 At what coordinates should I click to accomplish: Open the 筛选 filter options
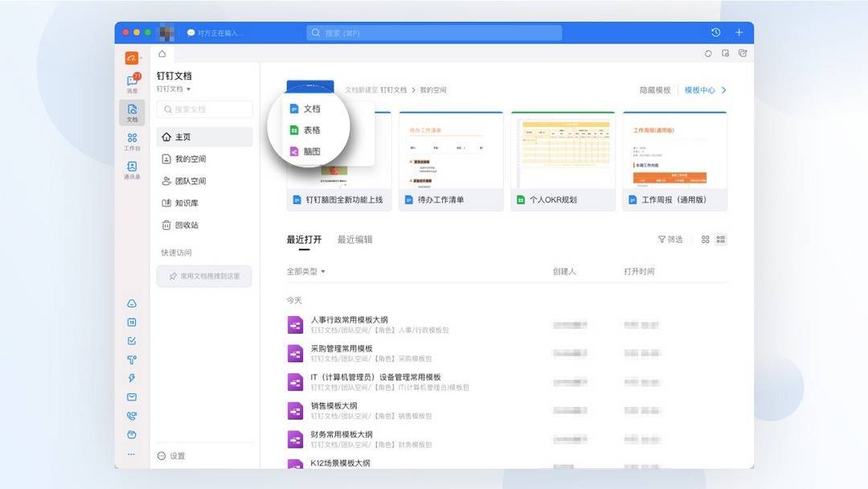coord(670,239)
